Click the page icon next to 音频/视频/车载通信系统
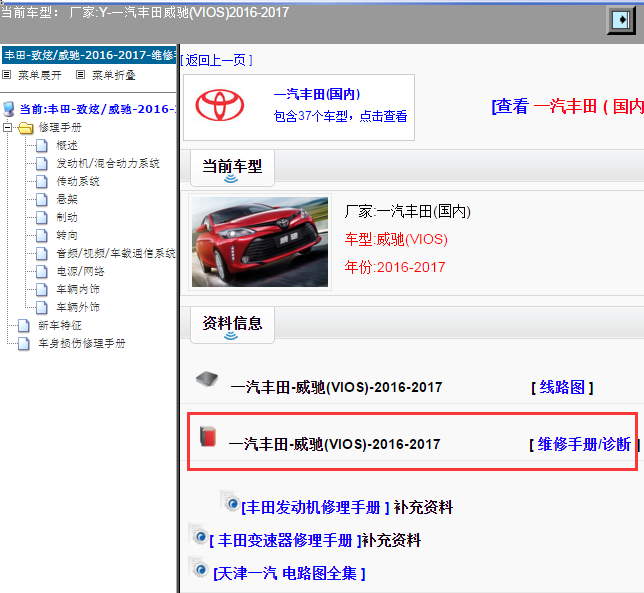 41,253
